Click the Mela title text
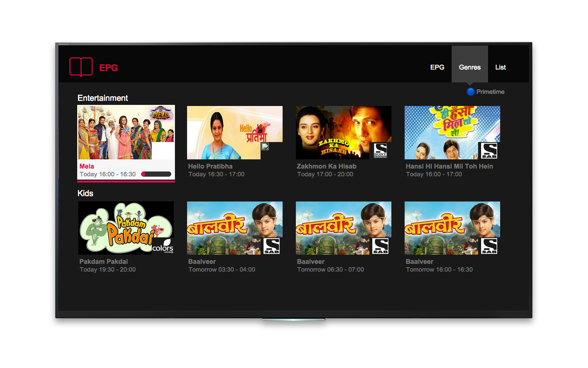The height and width of the screenshot is (368, 588). [x=87, y=166]
